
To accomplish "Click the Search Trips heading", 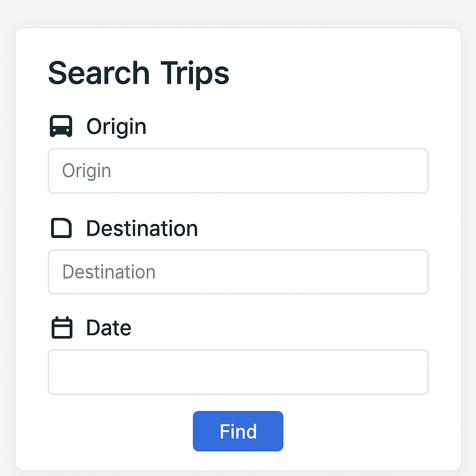I will [139, 73].
